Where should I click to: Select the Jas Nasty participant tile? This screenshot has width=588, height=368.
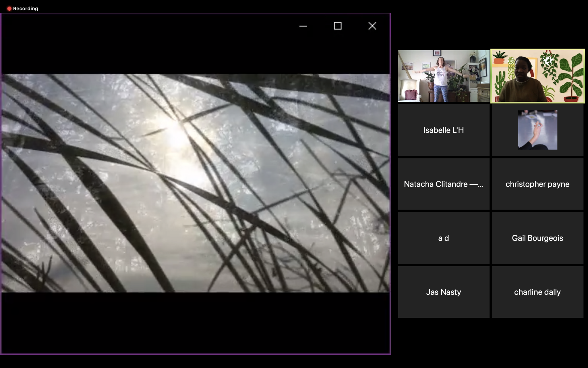click(x=444, y=292)
